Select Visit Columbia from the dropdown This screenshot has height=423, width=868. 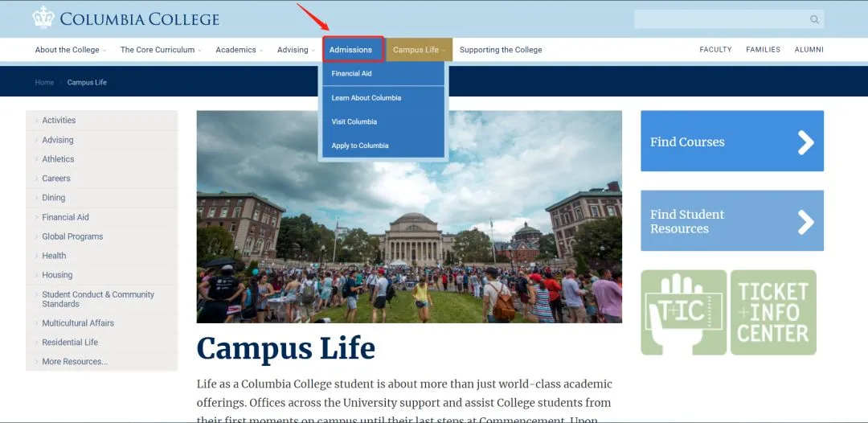point(354,122)
